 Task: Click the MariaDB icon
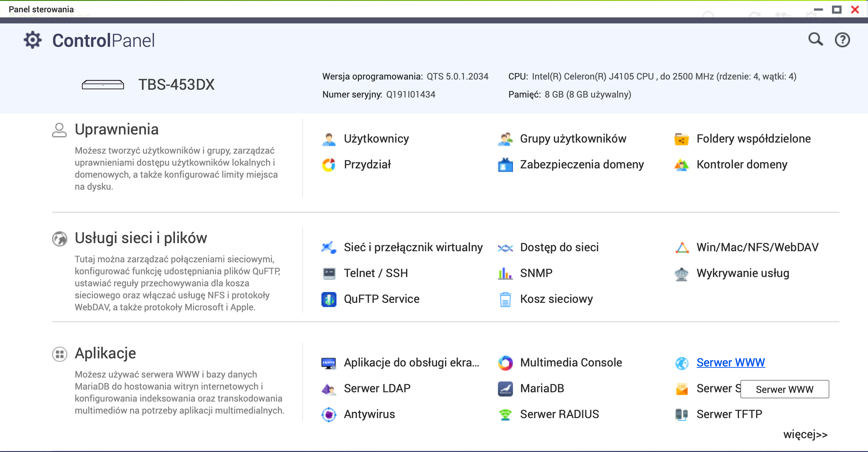point(505,389)
